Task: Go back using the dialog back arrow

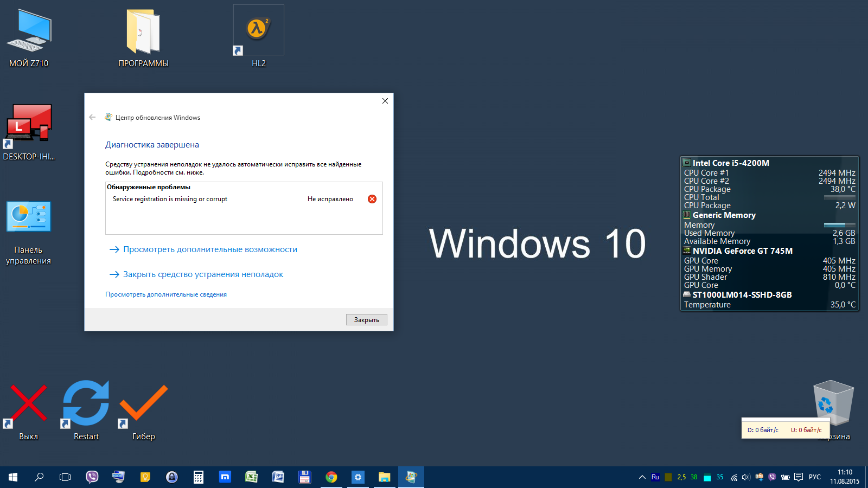Action: tap(92, 117)
